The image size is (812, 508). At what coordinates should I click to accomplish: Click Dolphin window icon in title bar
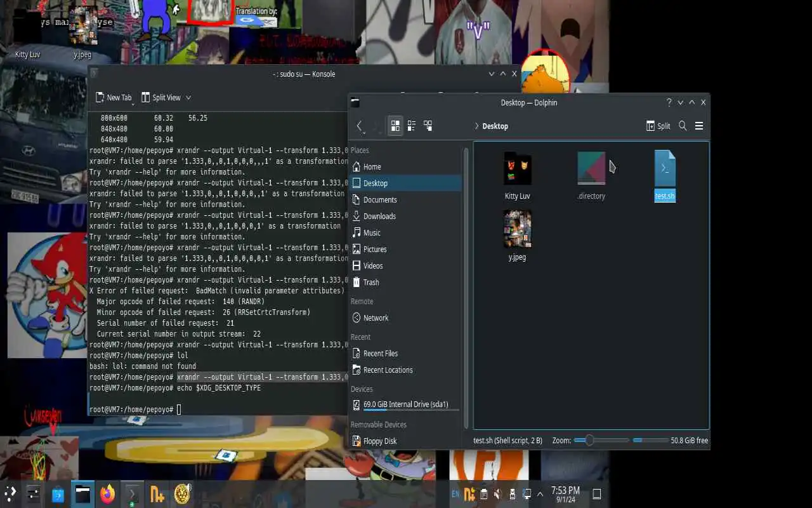coord(355,102)
